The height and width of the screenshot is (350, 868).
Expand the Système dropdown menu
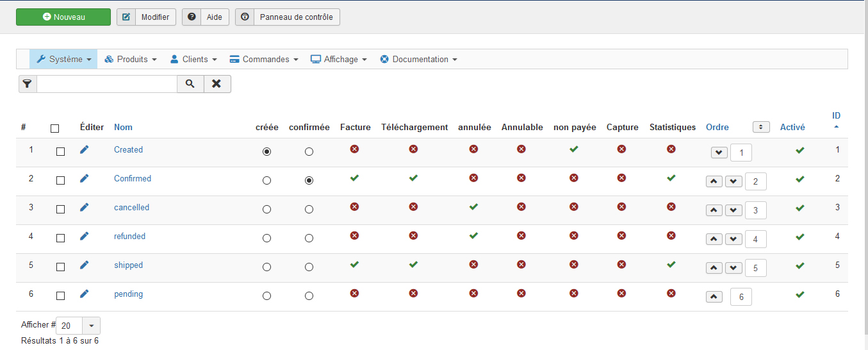(63, 59)
